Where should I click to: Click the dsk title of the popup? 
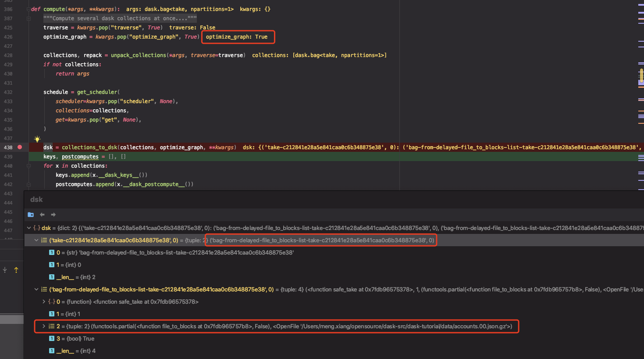point(36,199)
